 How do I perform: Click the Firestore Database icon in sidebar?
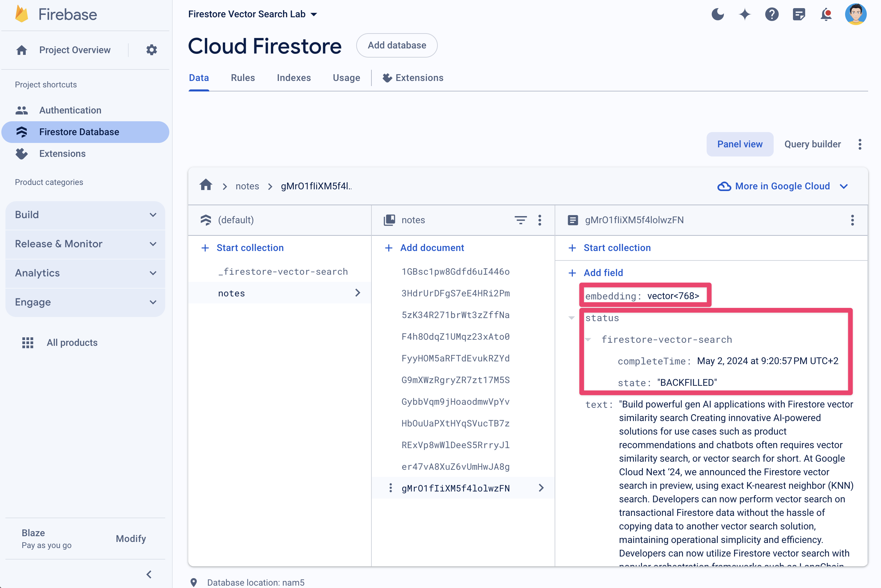tap(22, 132)
